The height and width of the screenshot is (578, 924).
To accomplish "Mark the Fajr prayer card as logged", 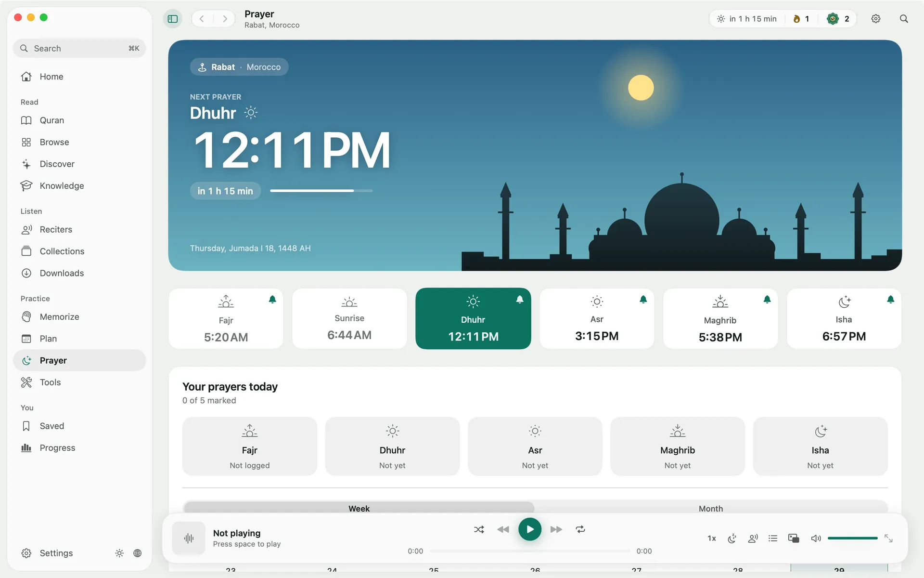I will pyautogui.click(x=250, y=447).
